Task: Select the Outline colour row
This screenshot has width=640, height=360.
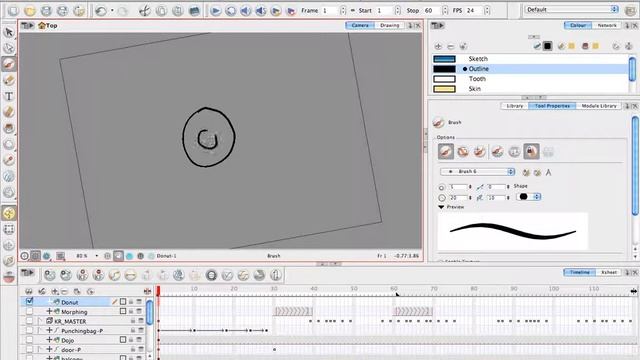Action: (x=530, y=69)
